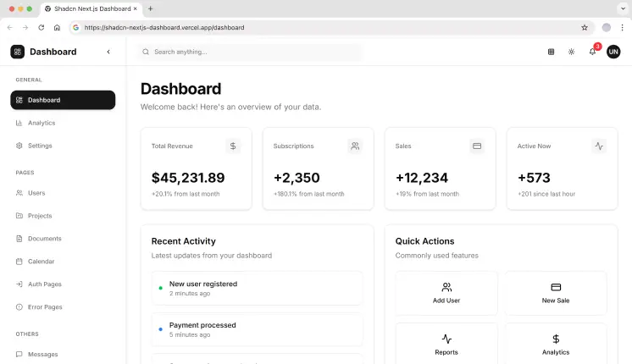
Task: Bookmark the page with the star icon
Action: (x=585, y=27)
